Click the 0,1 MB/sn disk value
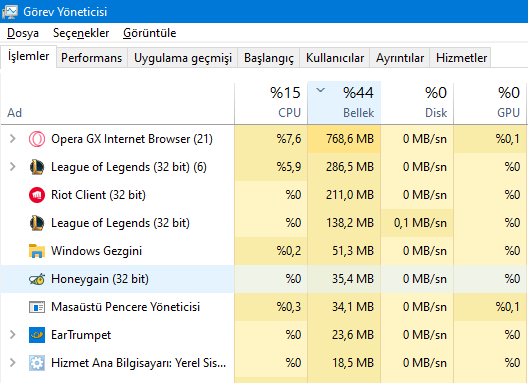Screen dimensions: 528x383 tap(420, 223)
